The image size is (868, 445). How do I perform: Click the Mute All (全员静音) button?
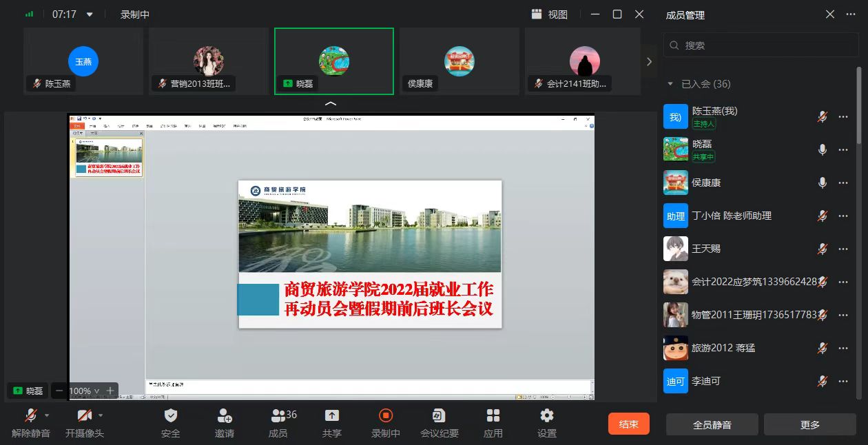[x=712, y=425]
